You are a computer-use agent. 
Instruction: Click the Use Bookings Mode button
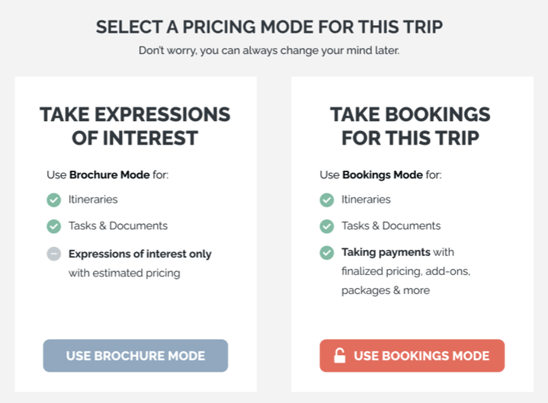pos(412,355)
